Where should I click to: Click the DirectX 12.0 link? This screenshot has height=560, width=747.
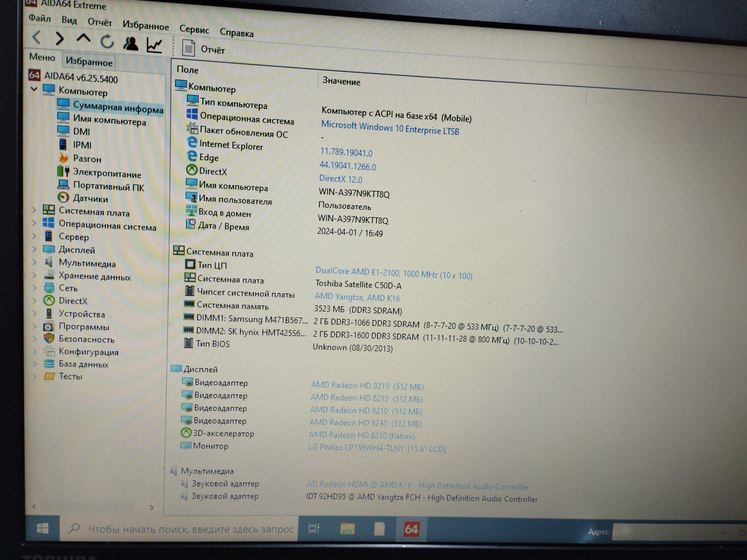click(x=340, y=179)
